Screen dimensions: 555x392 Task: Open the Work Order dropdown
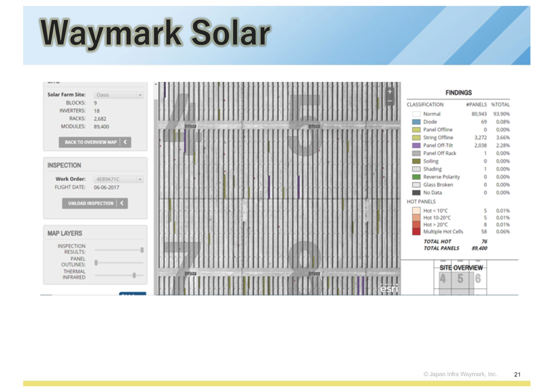tap(119, 179)
